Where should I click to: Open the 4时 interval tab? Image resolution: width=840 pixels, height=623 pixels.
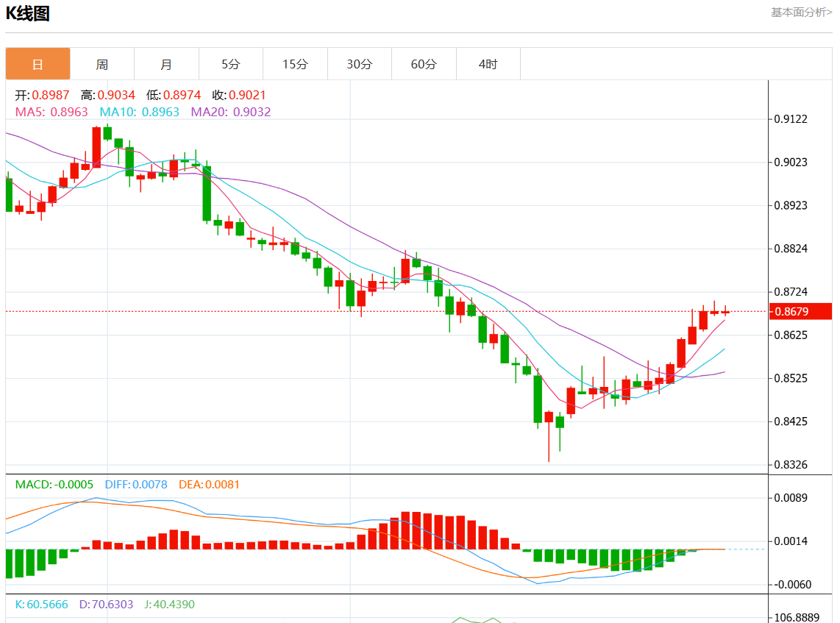coord(488,64)
